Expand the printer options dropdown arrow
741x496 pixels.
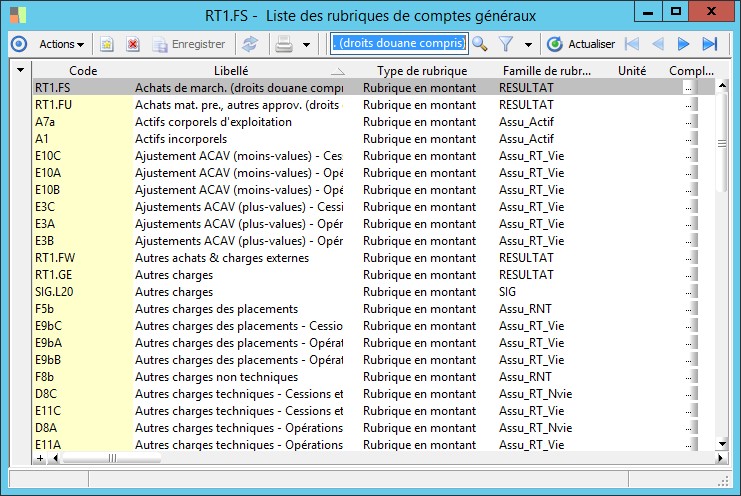tap(306, 45)
